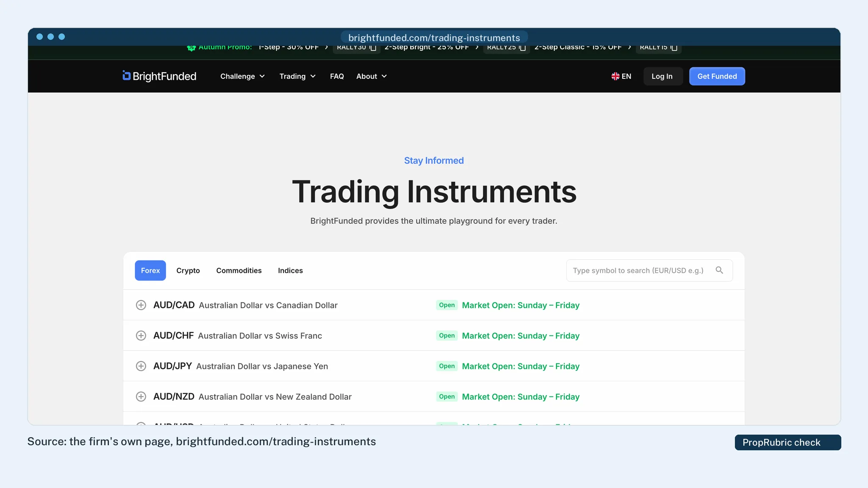Expand the AUD/NZD row plus icon
The image size is (868, 488).
click(x=141, y=396)
